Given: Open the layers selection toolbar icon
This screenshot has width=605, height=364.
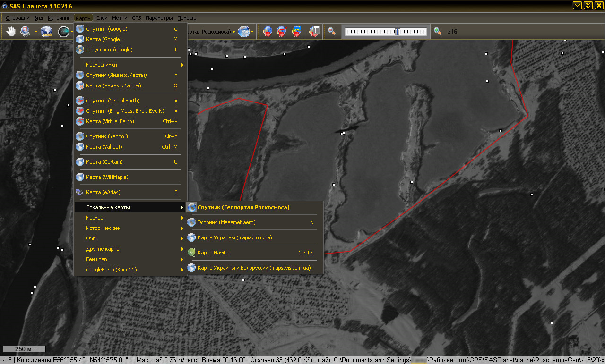Looking at the screenshot, I should point(244,32).
